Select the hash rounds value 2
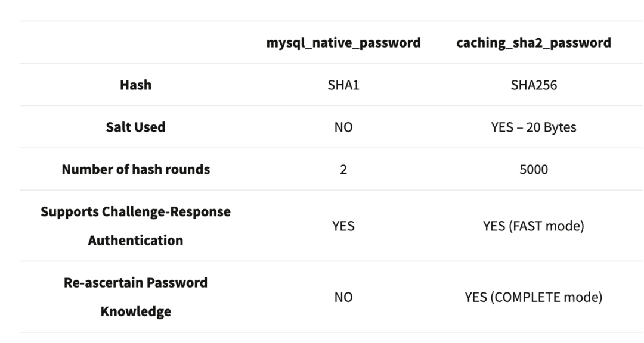 pyautogui.click(x=343, y=170)
